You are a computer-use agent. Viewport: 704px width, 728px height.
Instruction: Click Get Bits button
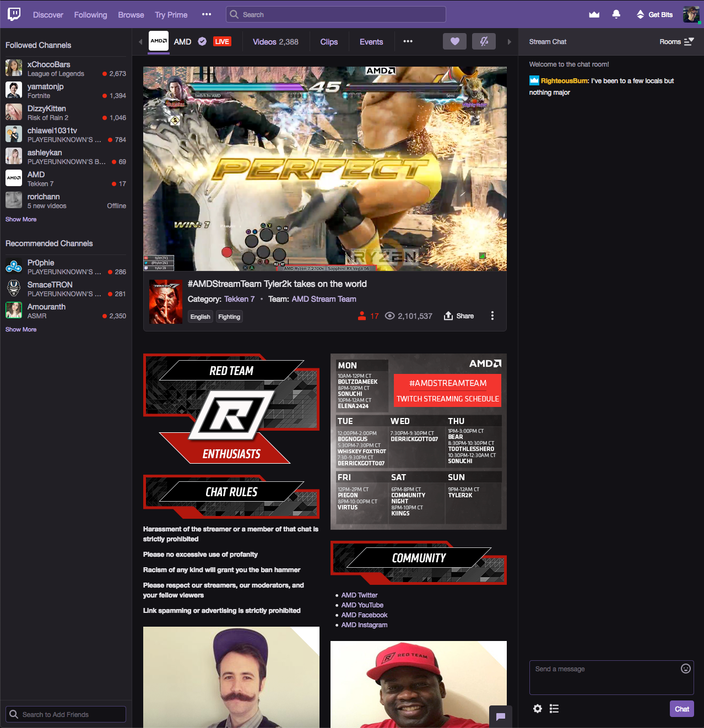point(654,14)
